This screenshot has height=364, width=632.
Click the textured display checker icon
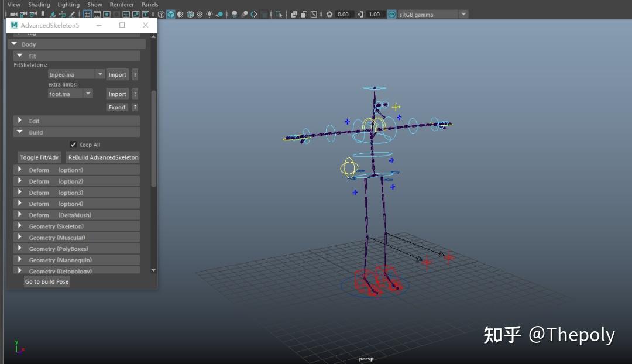[200, 14]
